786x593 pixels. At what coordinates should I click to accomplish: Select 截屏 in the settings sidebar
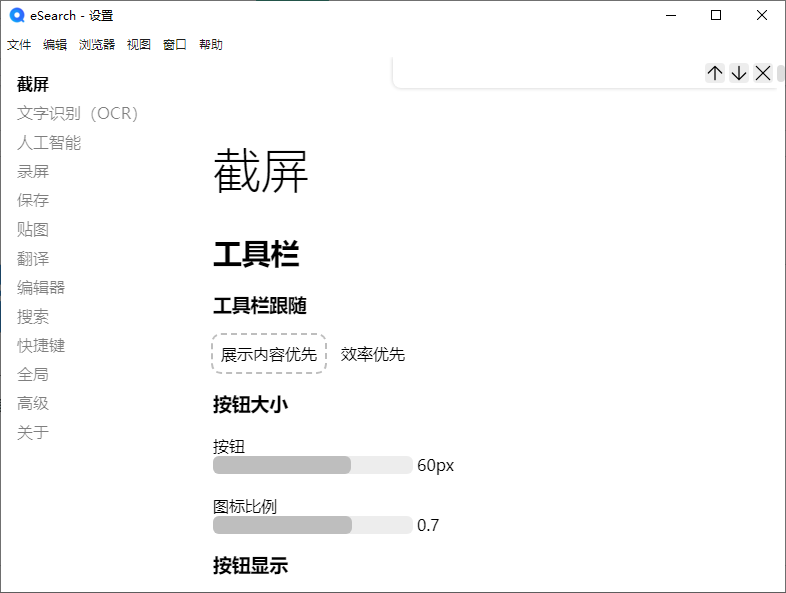point(33,84)
